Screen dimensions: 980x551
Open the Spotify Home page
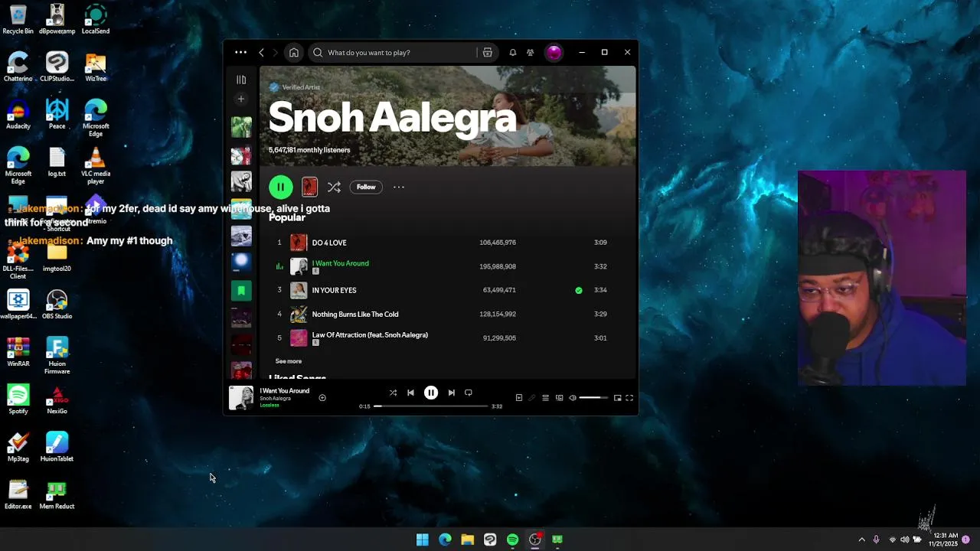[294, 53]
